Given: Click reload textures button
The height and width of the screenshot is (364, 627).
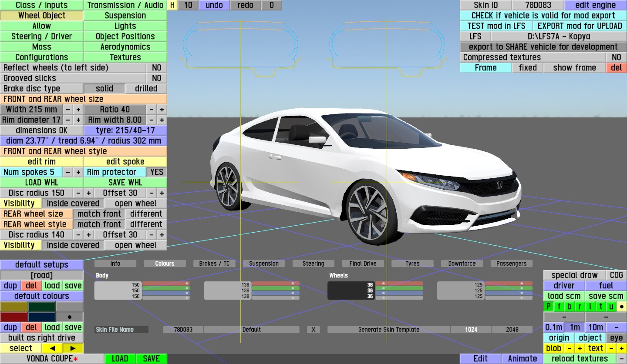Looking at the screenshot, I should [580, 359].
